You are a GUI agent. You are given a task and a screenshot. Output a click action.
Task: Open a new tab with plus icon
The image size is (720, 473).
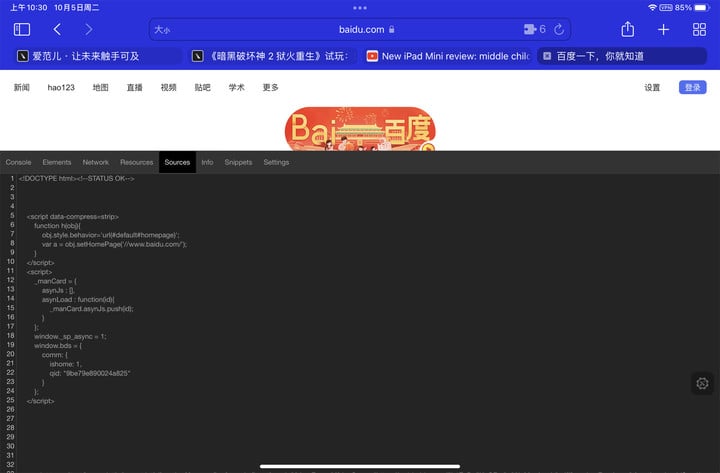[663, 30]
